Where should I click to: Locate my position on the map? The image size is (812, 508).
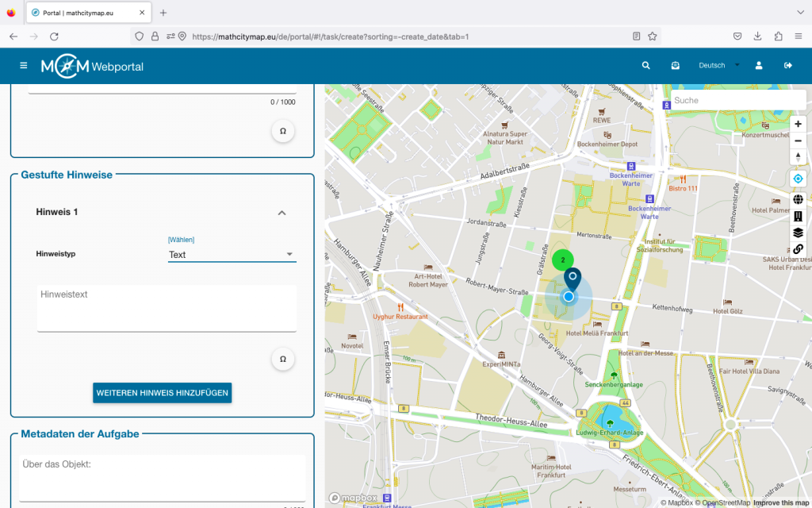pos(798,179)
